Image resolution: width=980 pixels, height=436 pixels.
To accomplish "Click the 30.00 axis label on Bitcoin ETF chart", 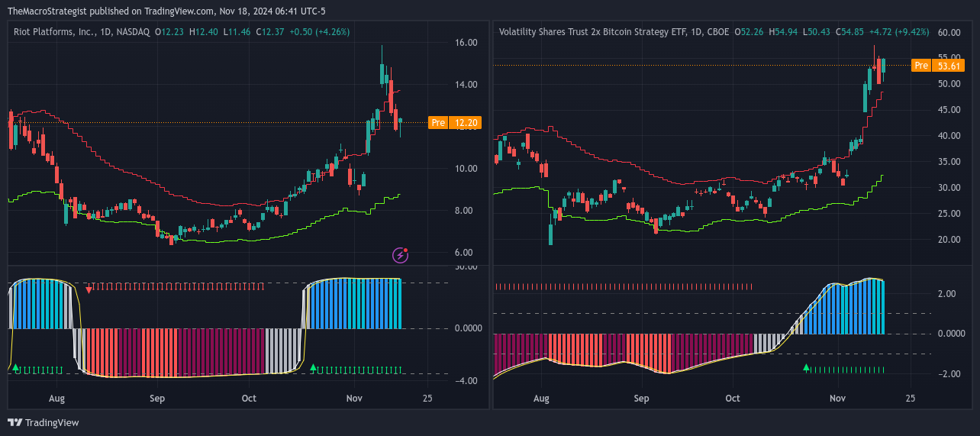I will (949, 188).
